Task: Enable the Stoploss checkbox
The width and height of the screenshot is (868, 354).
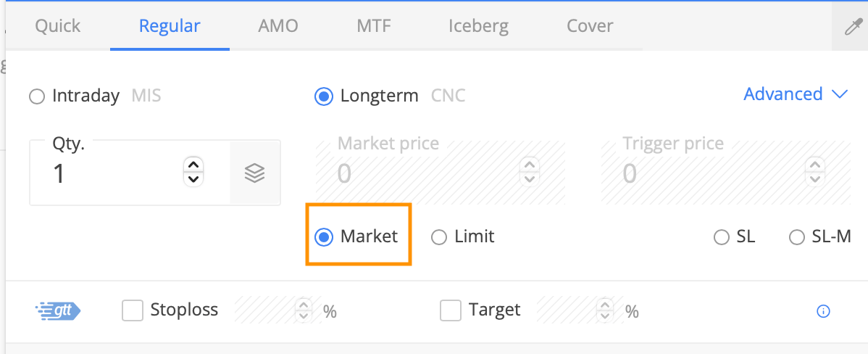Action: click(x=133, y=310)
